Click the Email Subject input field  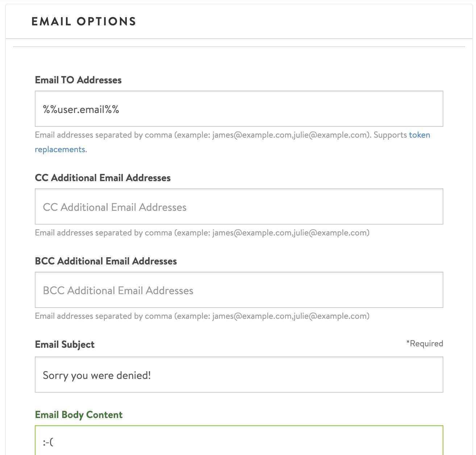(238, 375)
